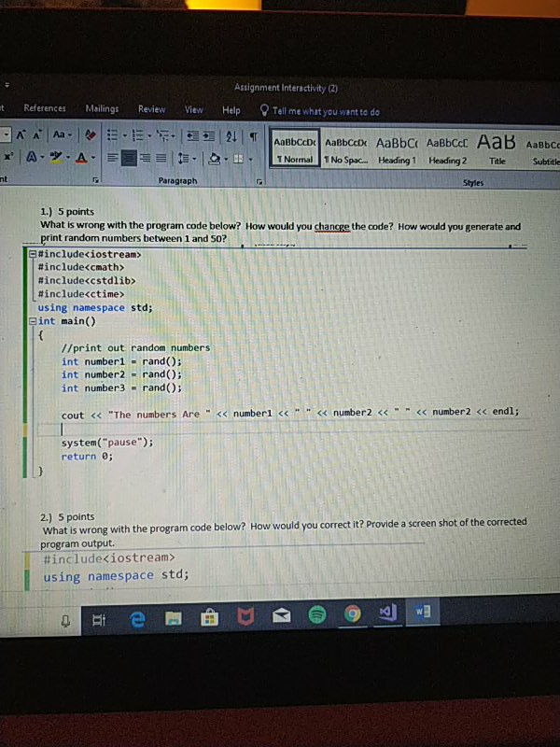Apply the Normal style
Viewport: 560px width, 747px height.
pos(295,148)
